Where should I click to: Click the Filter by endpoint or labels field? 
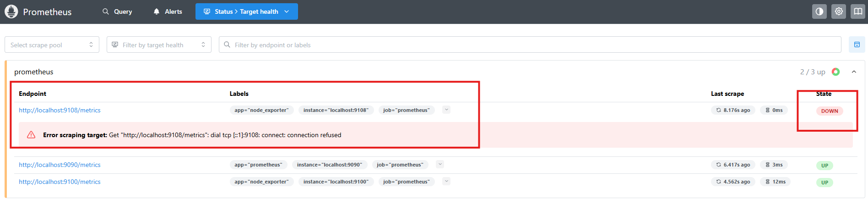(531, 44)
